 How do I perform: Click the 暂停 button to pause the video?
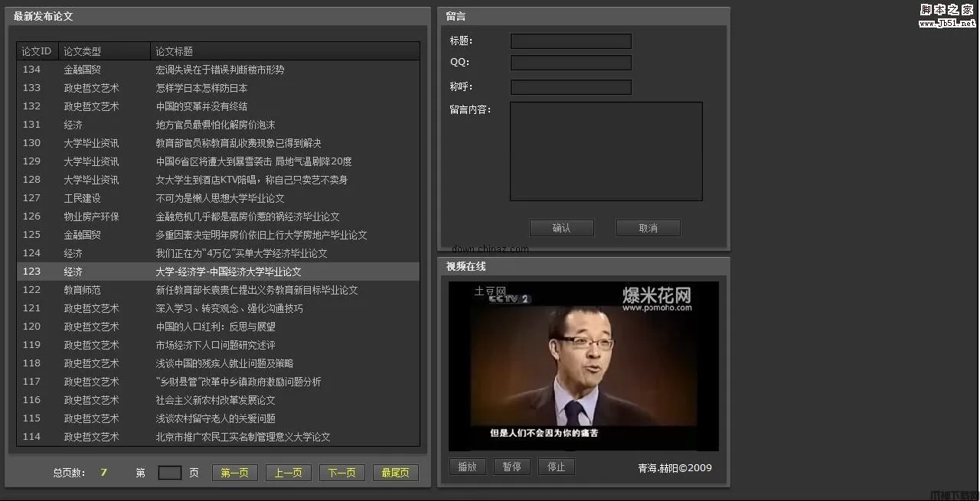click(x=511, y=467)
